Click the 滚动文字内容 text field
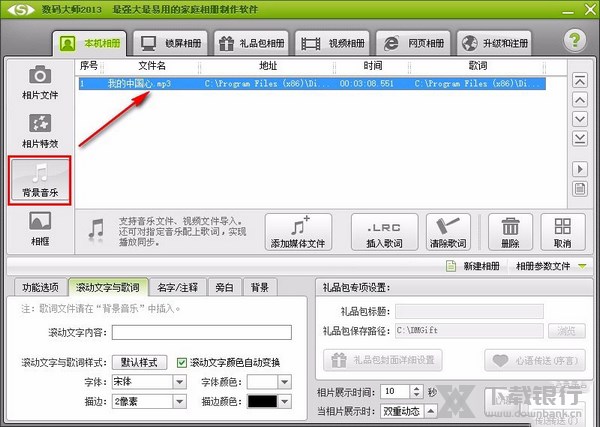Screen dimensions: 600x427 [200, 332]
